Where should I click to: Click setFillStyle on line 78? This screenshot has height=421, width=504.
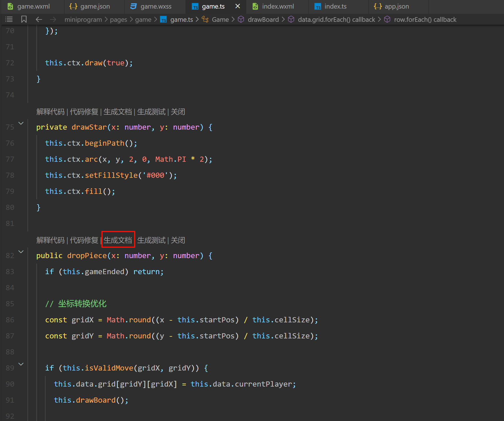(111, 175)
